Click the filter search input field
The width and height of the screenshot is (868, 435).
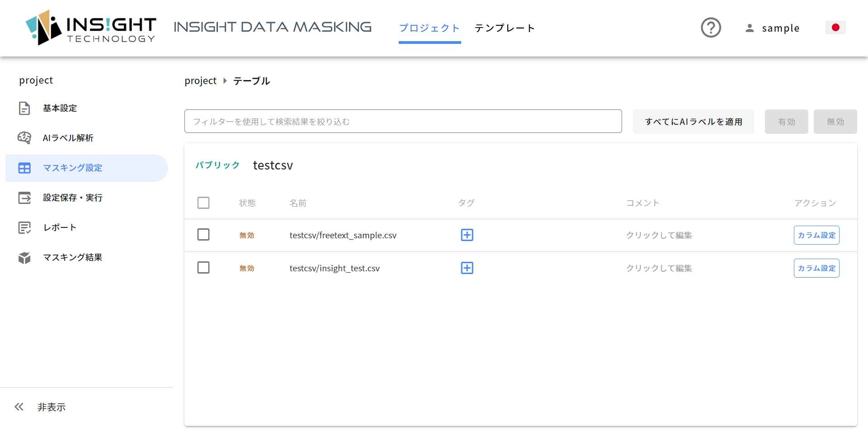[403, 121]
